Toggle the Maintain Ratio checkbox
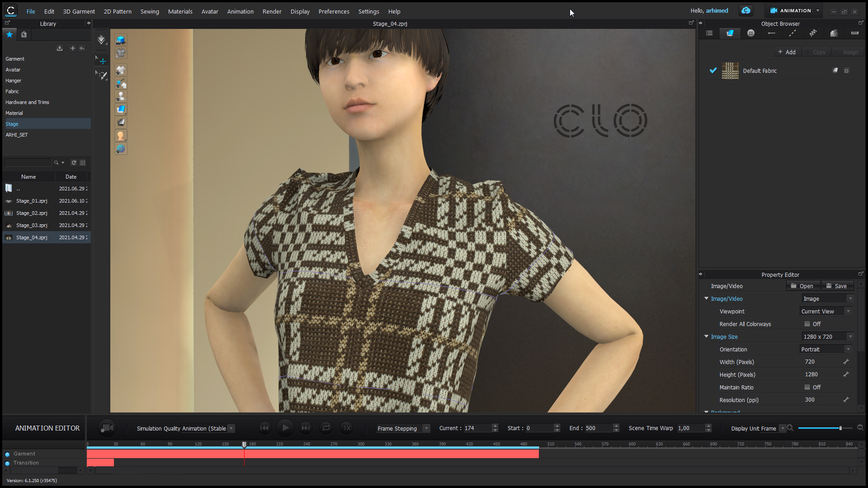Screen dimensions: 868x488 [x=807, y=387]
